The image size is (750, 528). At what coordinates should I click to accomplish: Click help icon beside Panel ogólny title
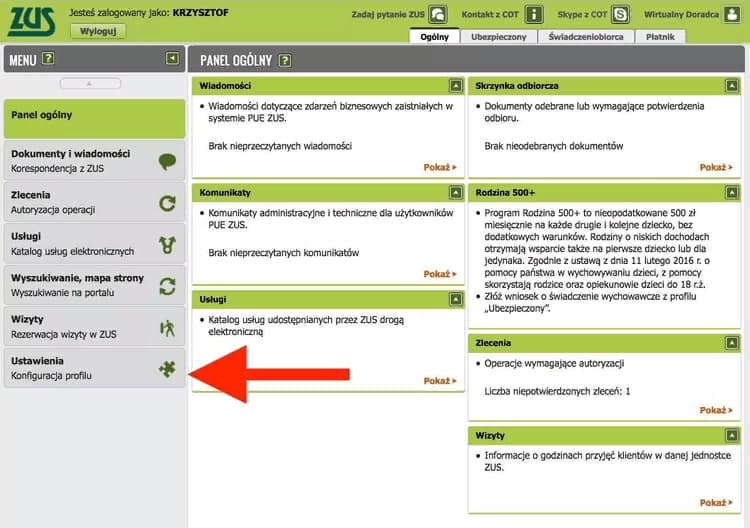tap(285, 61)
